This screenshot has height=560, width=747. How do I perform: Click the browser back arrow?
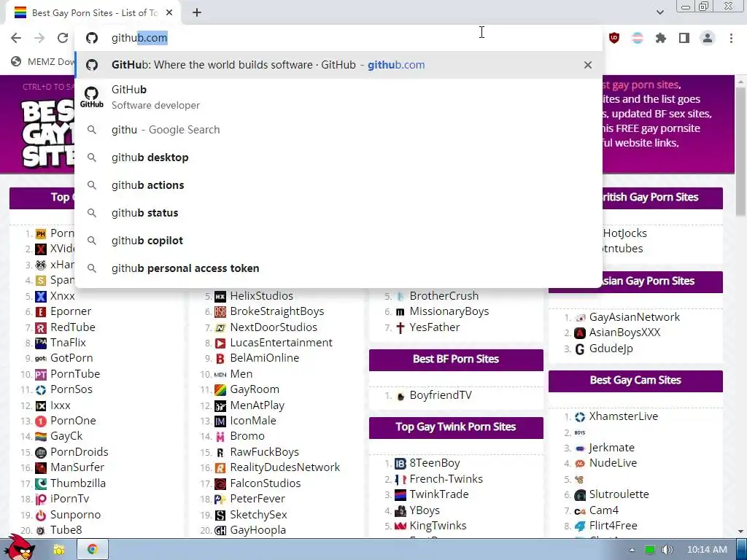[16, 38]
